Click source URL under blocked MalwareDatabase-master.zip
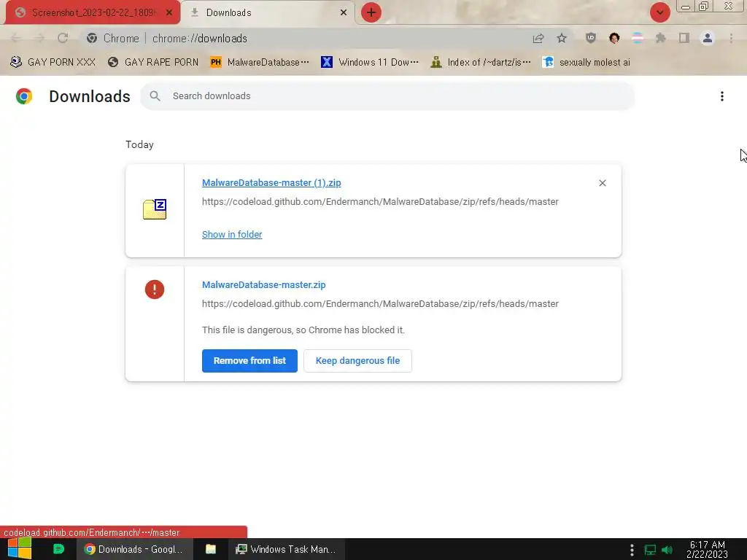The image size is (747, 560). point(380,304)
